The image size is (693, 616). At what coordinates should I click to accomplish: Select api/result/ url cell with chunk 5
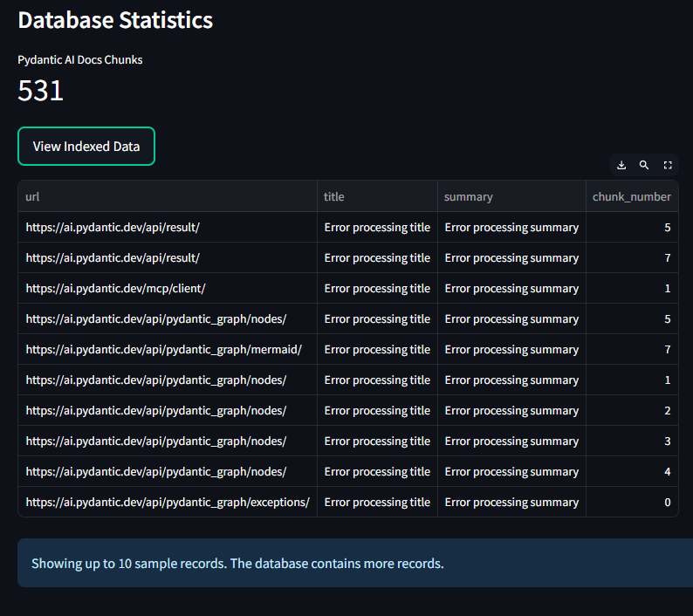(x=168, y=227)
